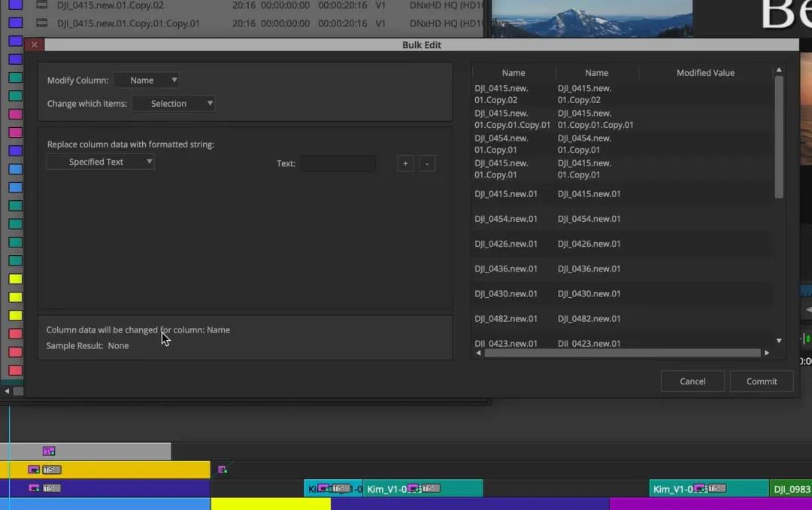The image size is (812, 510).
Task: Click the preview list horizontal scrollbar thumb
Action: tap(623, 353)
